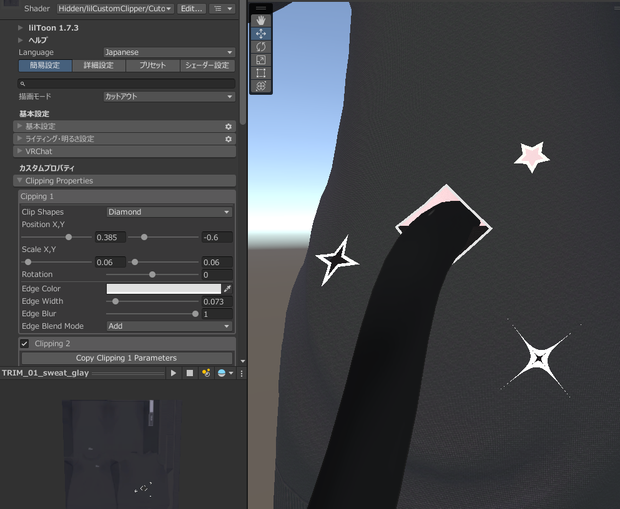Play the material preview animation
620x509 pixels.
(x=173, y=373)
